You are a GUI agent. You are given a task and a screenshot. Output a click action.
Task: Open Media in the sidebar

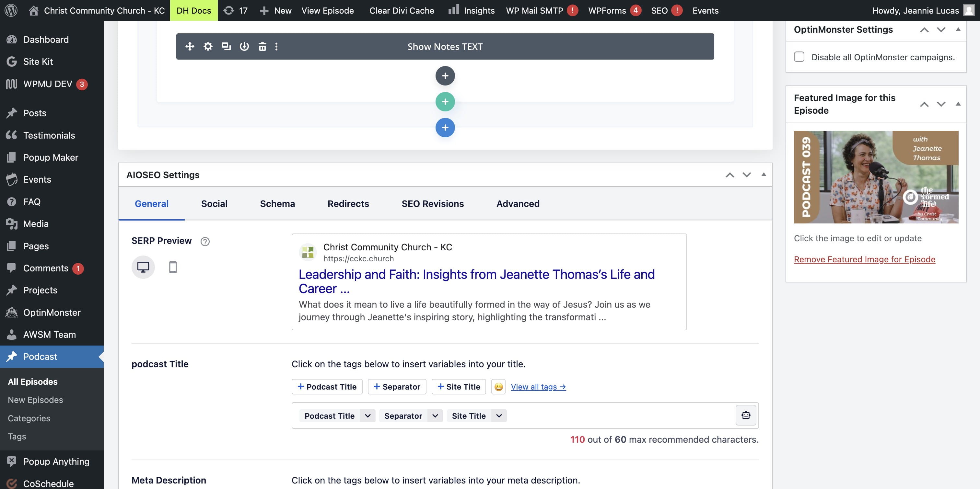tap(52, 223)
